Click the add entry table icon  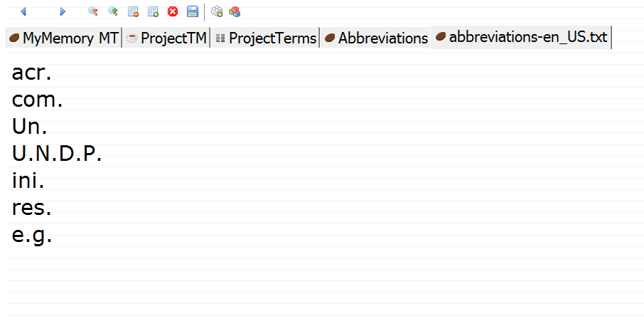153,11
